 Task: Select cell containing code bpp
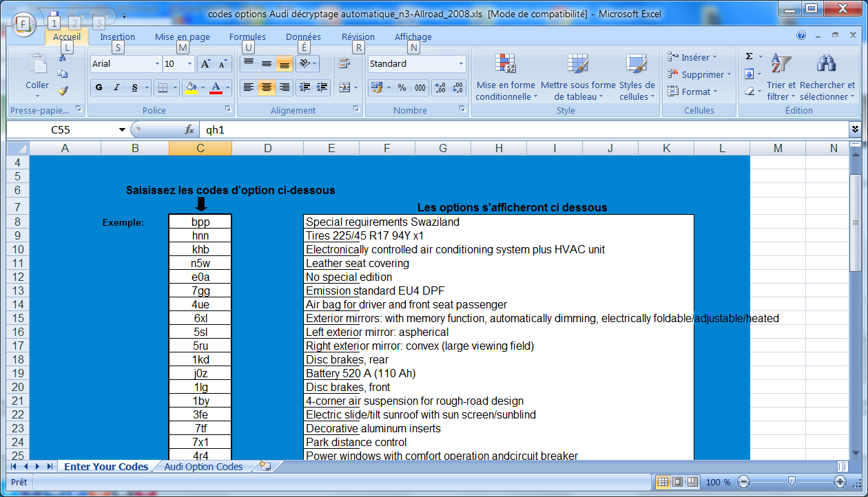(x=200, y=222)
